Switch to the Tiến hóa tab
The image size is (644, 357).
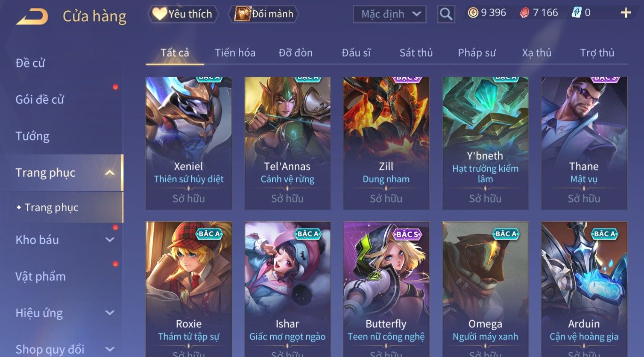235,53
